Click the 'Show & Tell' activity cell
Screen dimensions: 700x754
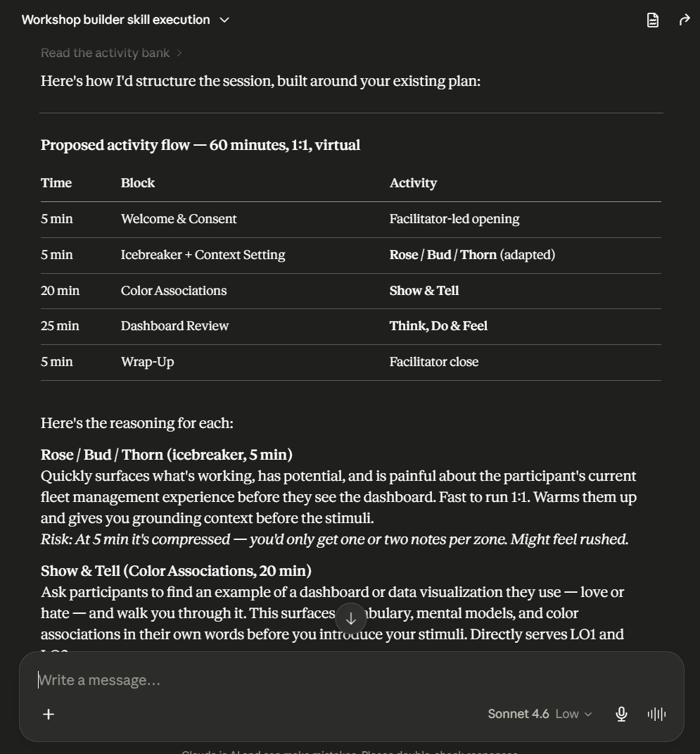(x=424, y=291)
